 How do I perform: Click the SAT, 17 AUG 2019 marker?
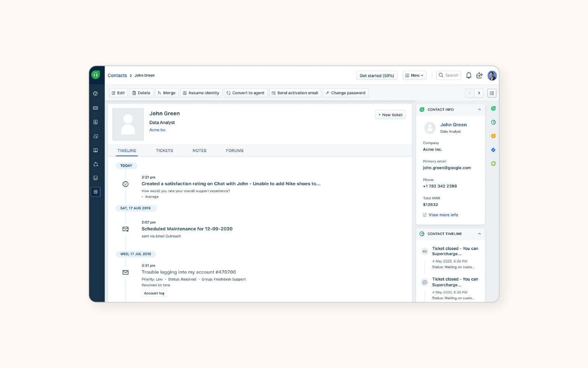(136, 208)
